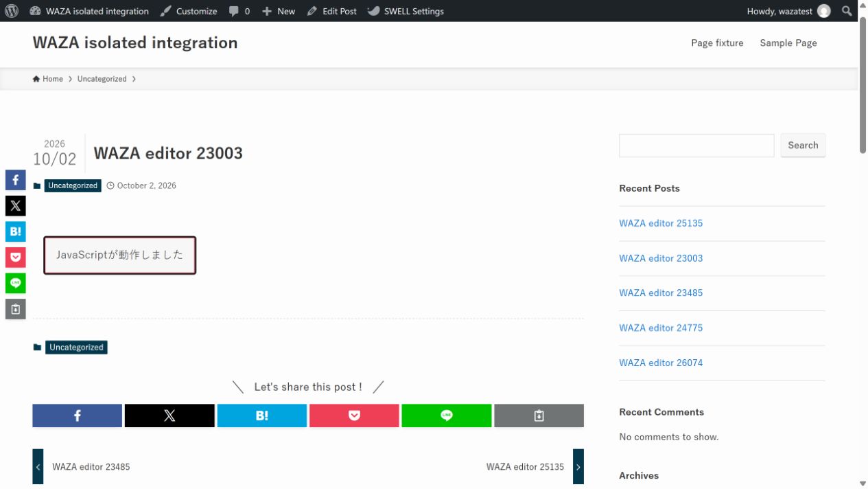Open SWELL Settings in the admin bar

pyautogui.click(x=406, y=11)
